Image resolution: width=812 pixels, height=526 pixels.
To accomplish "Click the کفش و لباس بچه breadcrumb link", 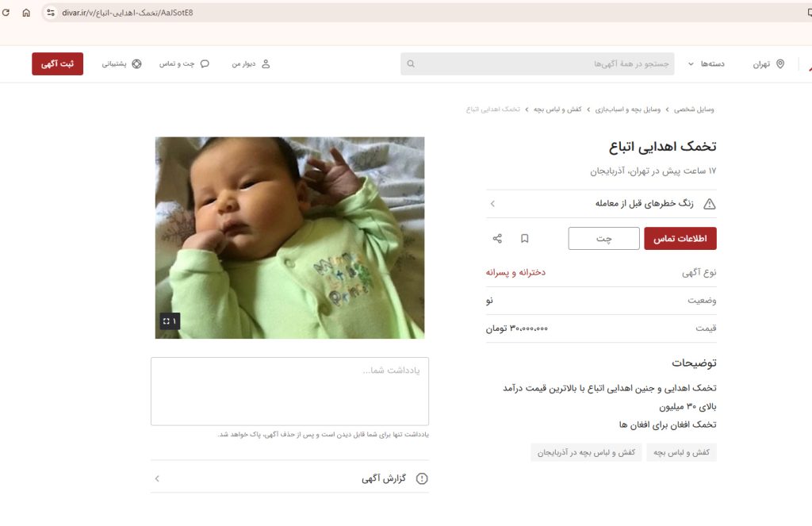I will click(x=557, y=109).
